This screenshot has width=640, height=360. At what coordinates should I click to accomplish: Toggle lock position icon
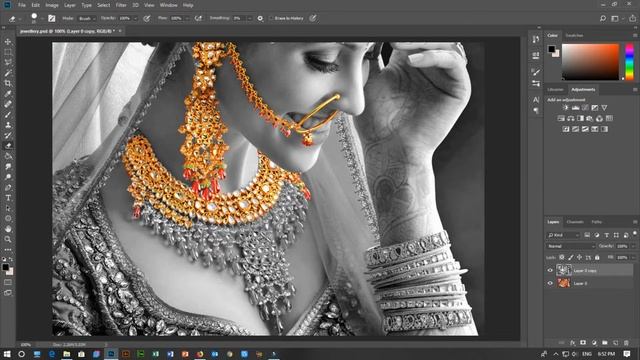579,258
